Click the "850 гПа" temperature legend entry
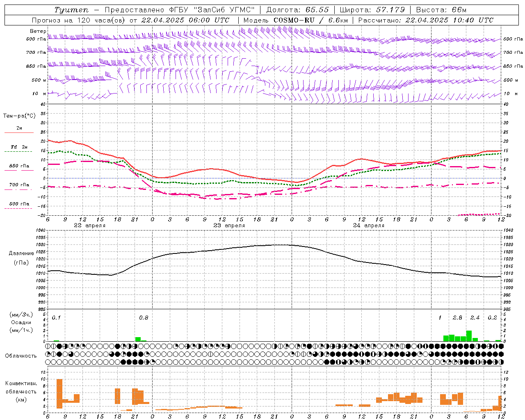This screenshot has width=525, height=420. coord(19,166)
